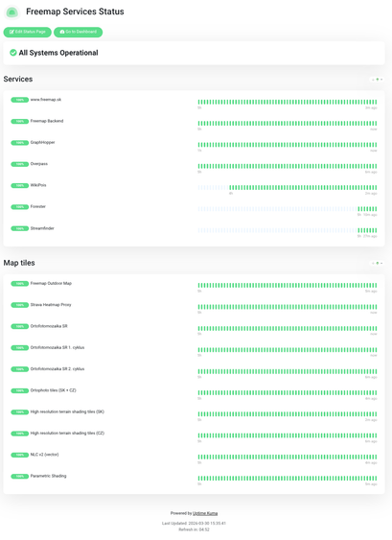Viewport: 392px width, 540px height.
Task: Click the Overpass uptime badge
Action: 19,164
